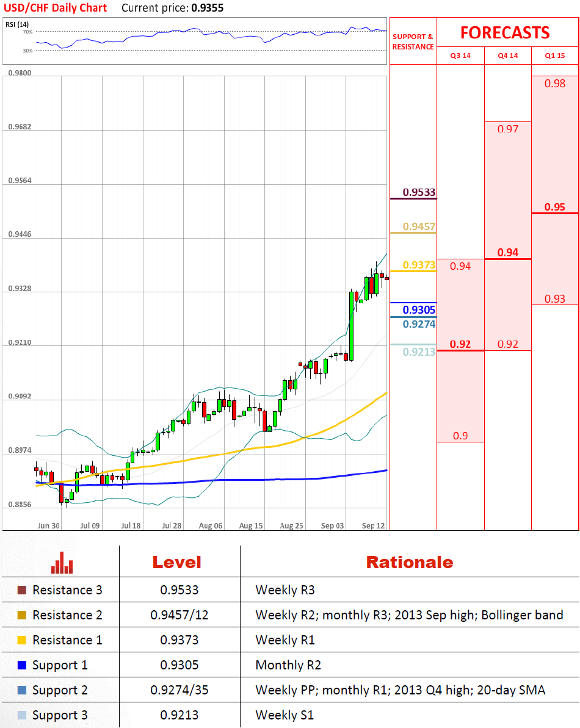Click the Q1 15 upper forecast 0.98
This screenshot has height=728, width=580.
[555, 84]
